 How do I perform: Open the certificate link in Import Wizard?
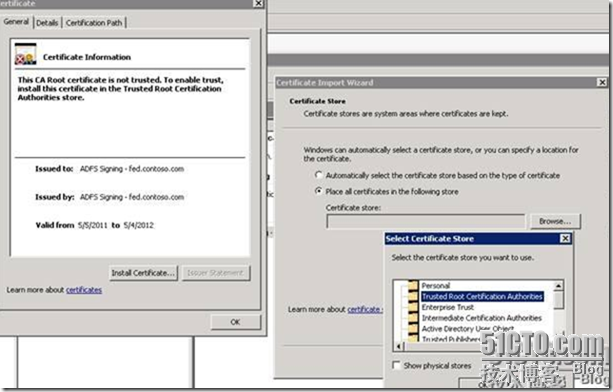click(364, 310)
